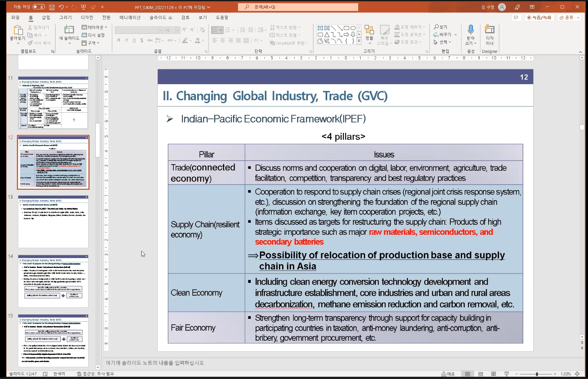Click the Save icon in title bar
Screen dimensions: 588x379
click(52, 7)
